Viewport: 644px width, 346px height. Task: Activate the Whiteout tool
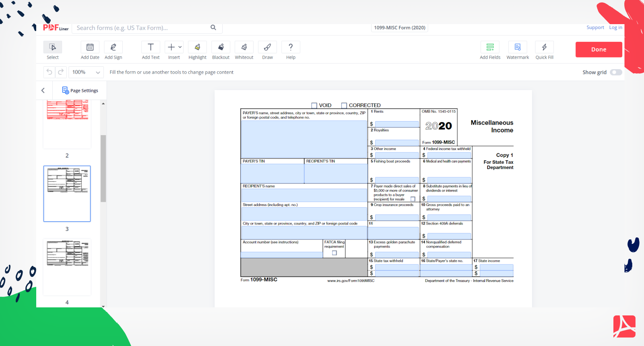click(244, 47)
